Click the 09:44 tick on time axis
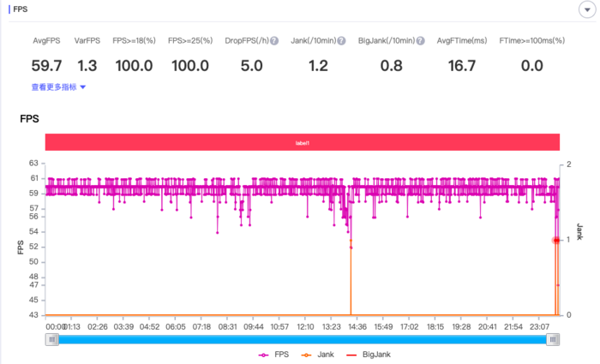The image size is (600, 364). click(x=254, y=327)
